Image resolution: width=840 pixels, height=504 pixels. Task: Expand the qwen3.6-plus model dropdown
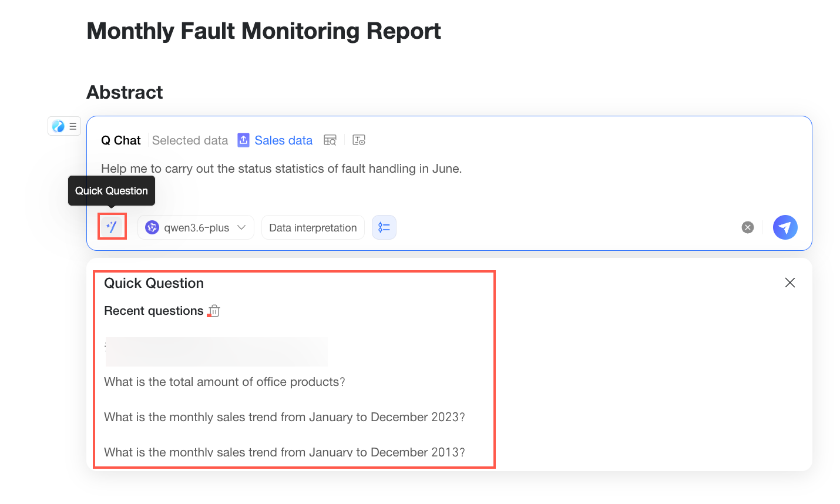196,227
